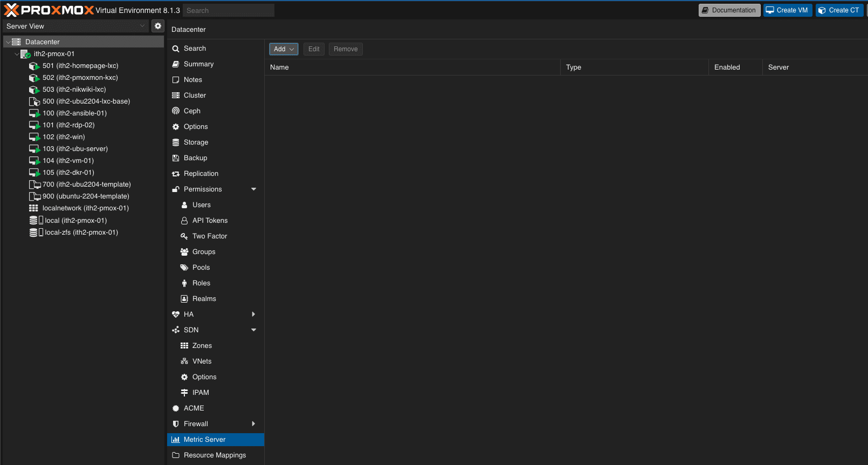Viewport: 868px width, 465px height.
Task: Click the Backup floppy disk icon
Action: (176, 158)
